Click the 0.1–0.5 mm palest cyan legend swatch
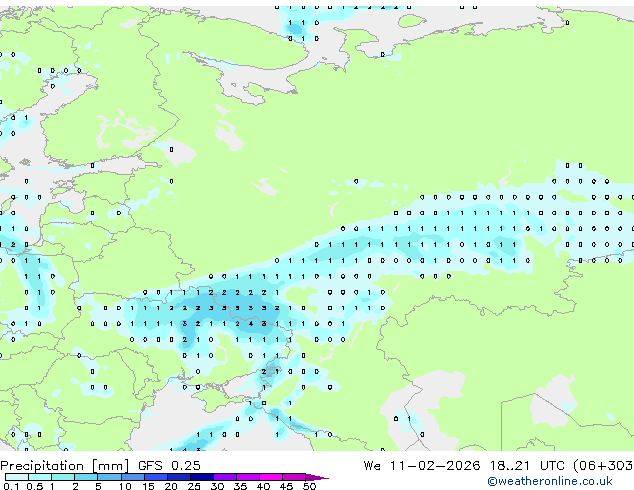The width and height of the screenshot is (634, 490). click(17, 477)
